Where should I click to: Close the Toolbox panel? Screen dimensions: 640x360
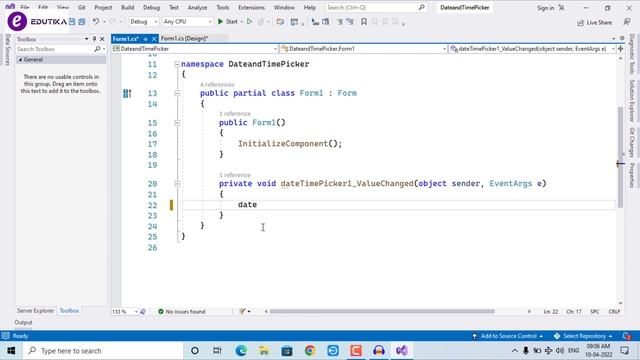(102, 39)
